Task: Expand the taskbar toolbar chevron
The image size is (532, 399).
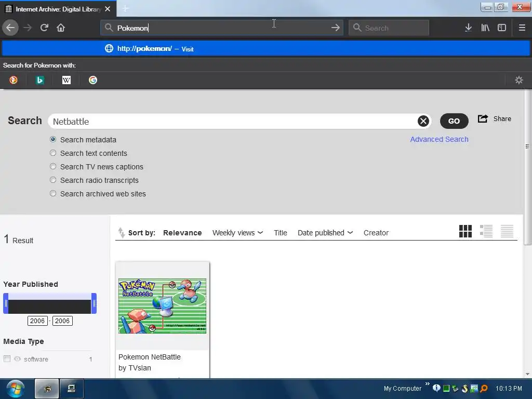Action: pyautogui.click(x=427, y=384)
